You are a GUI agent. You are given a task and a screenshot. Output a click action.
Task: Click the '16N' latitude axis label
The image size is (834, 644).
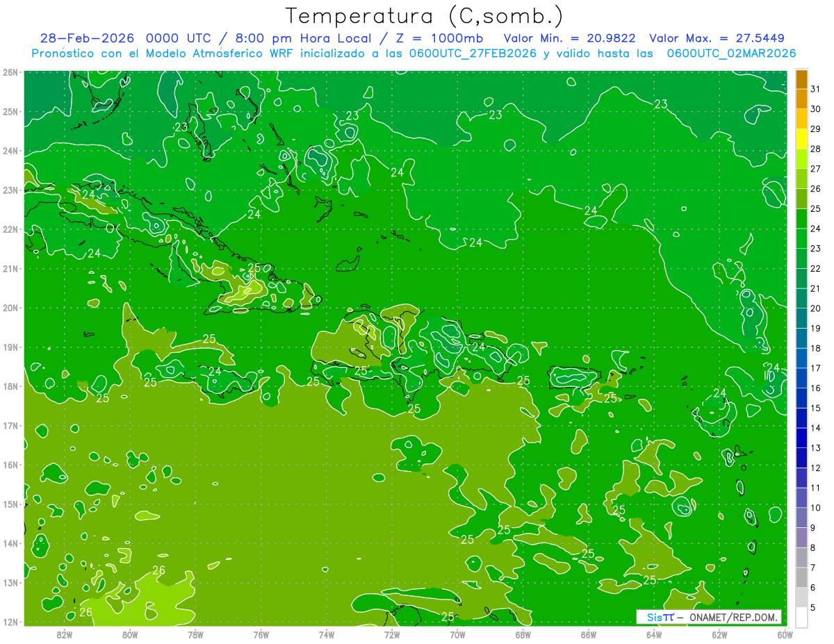(x=10, y=465)
